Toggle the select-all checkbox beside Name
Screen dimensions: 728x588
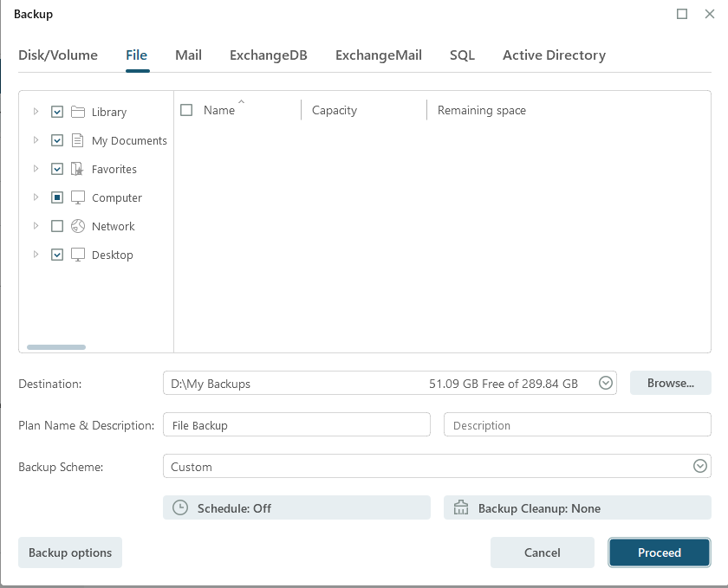[186, 110]
